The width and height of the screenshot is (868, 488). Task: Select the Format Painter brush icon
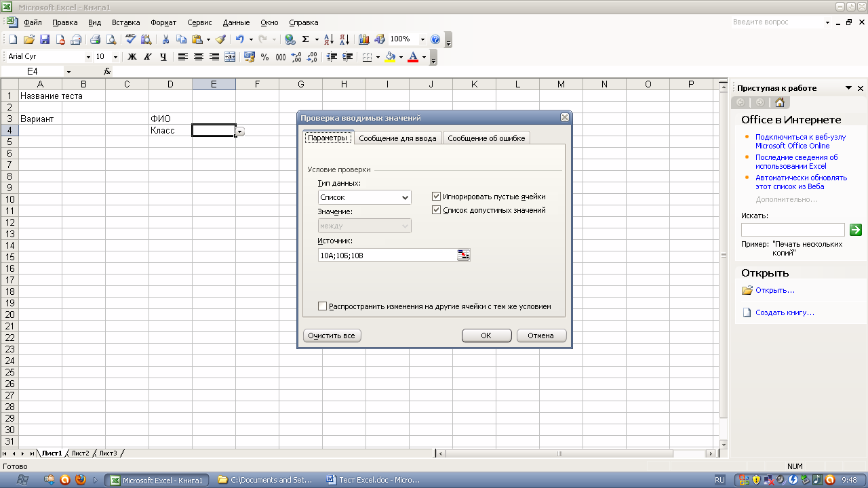tap(220, 39)
